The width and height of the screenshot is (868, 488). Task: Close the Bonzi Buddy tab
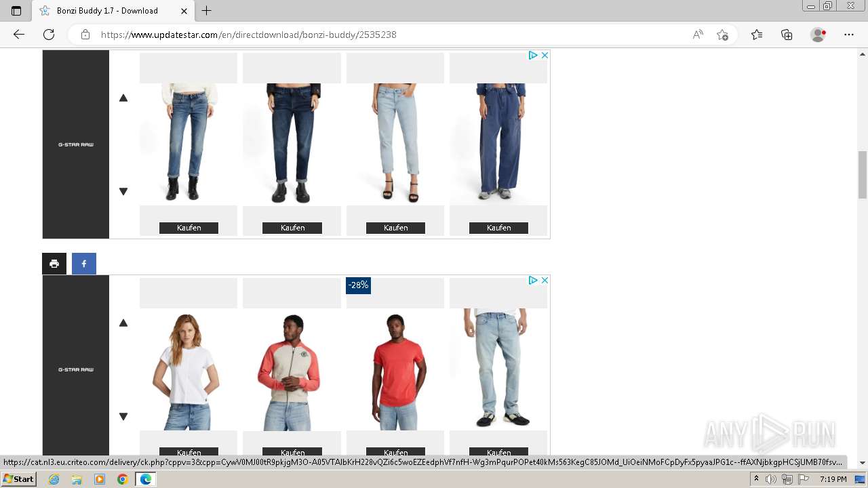184,11
